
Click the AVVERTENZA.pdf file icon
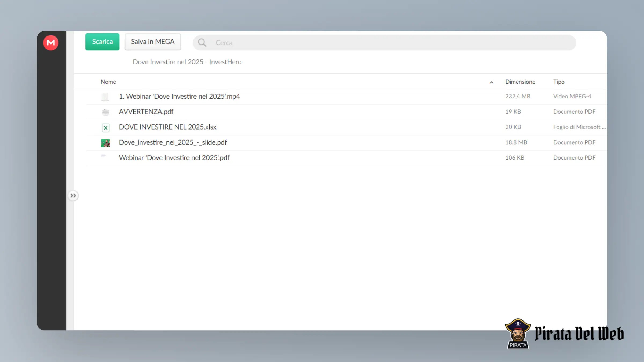click(105, 112)
